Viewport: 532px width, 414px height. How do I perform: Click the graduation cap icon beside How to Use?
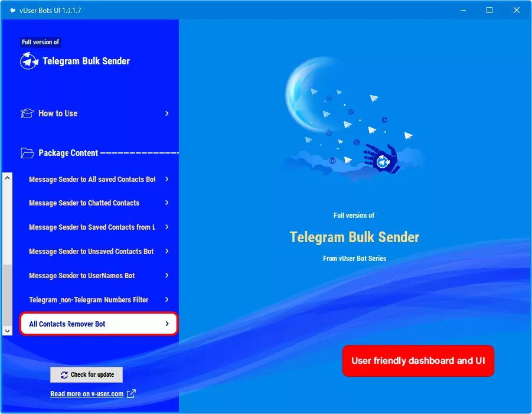pyautogui.click(x=28, y=113)
